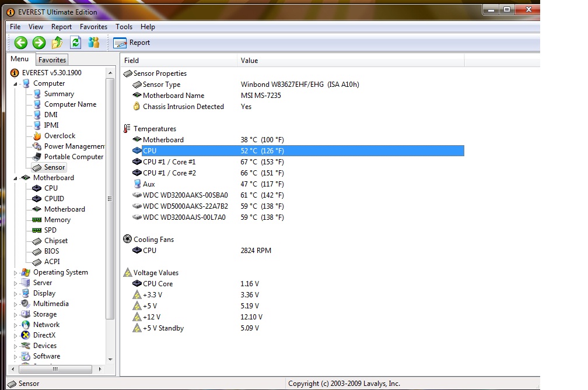Open Summary in the Computer tree

(x=59, y=94)
